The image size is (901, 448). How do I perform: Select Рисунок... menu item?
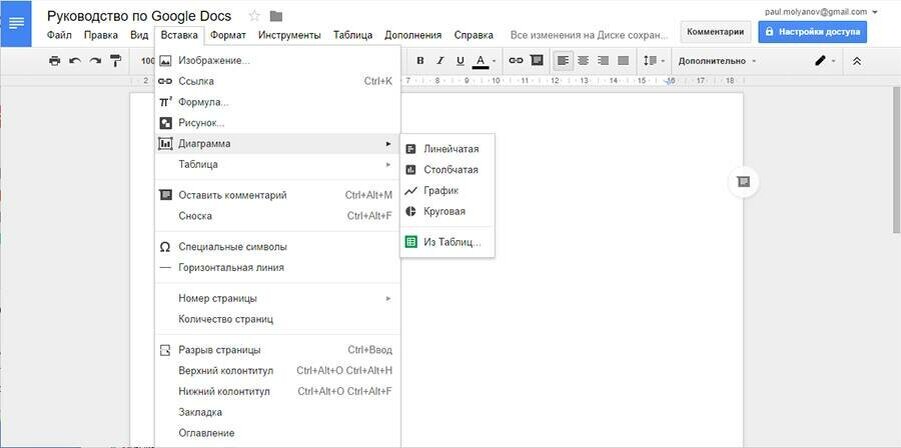pos(278,123)
